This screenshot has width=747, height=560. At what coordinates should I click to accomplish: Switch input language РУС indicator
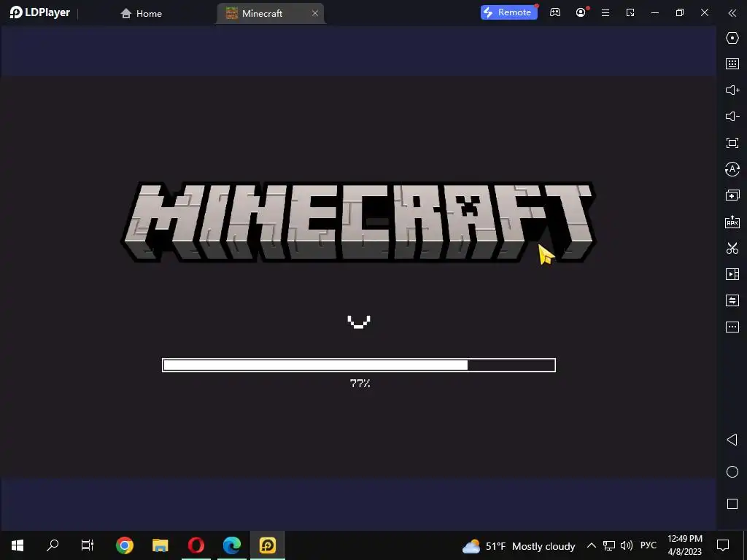649,545
